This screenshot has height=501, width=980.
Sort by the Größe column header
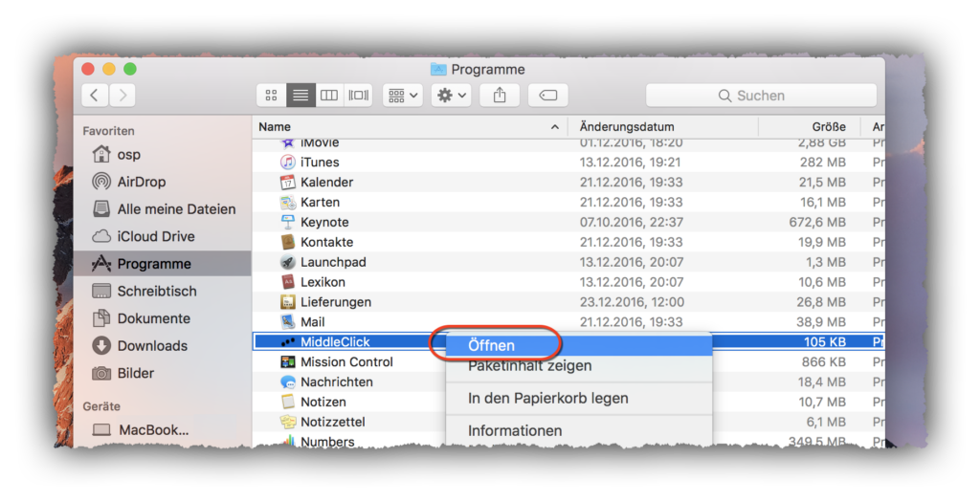click(x=829, y=127)
